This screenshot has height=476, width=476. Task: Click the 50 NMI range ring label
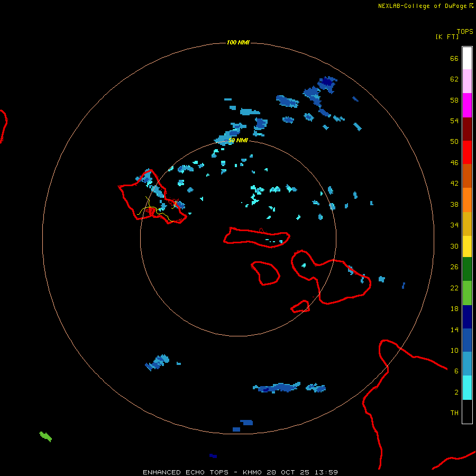coord(238,140)
